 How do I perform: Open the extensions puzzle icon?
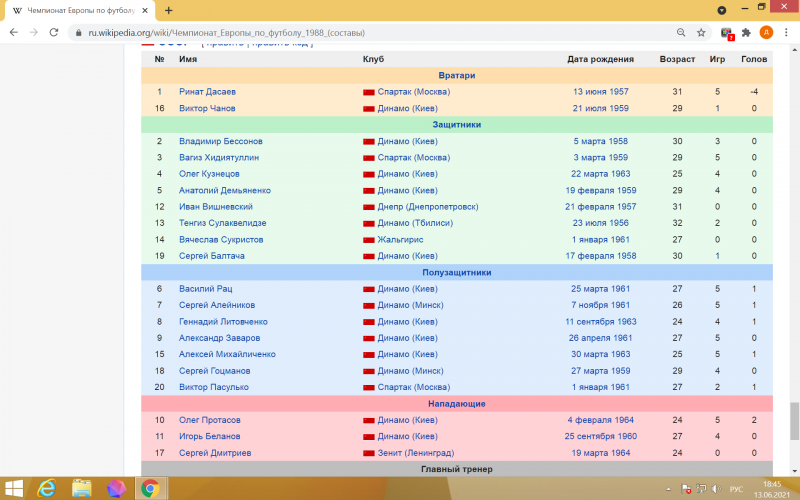pos(746,32)
